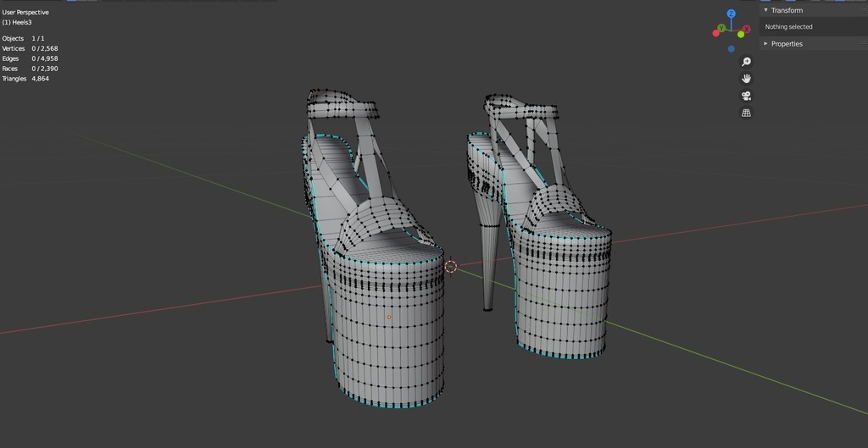The image size is (868, 448).
Task: Click the red X axis labeled on the gizmo
Action: coord(747,29)
